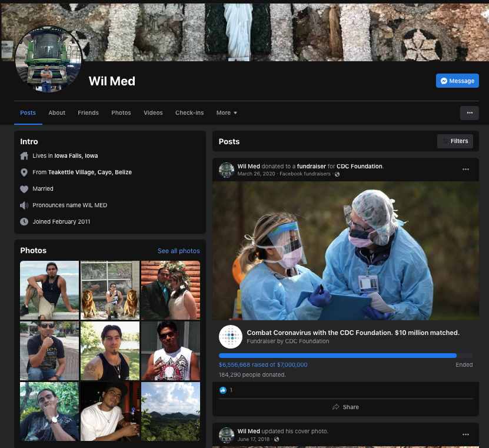Open photo of man with watch among foliage
The width and height of the screenshot is (489, 448).
click(49, 412)
